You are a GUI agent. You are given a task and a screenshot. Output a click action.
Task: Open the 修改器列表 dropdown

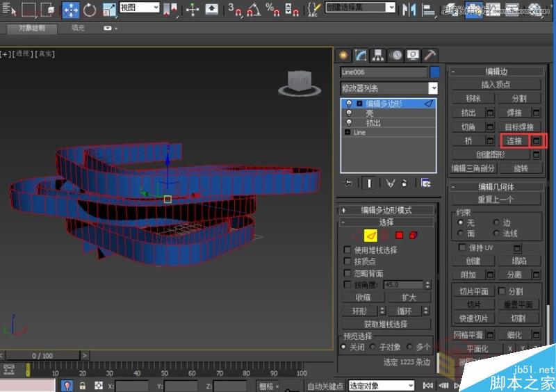433,88
